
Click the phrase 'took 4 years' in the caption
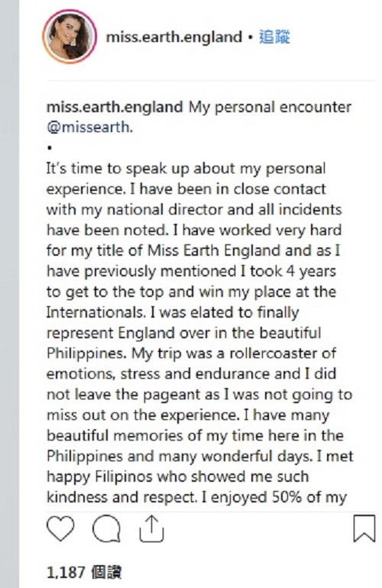click(x=293, y=271)
